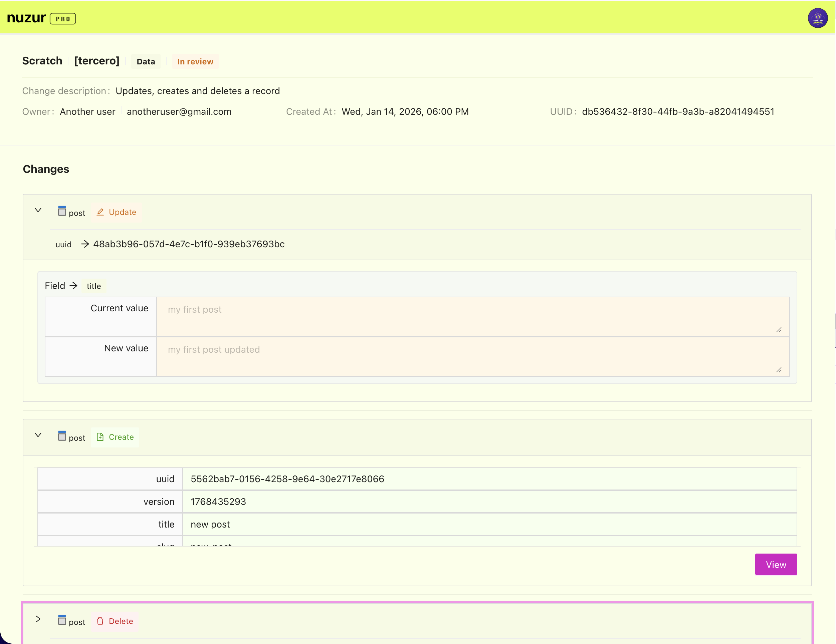This screenshot has height=644, width=836.
Task: Click the post table icon in Delete change
Action: (x=62, y=620)
